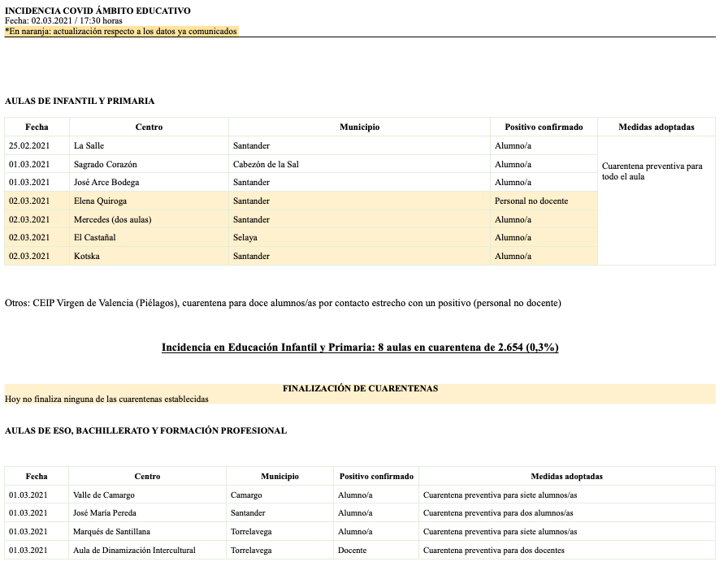Click the Elena Quiroga row centro cell
The height and width of the screenshot is (566, 728).
[100, 201]
